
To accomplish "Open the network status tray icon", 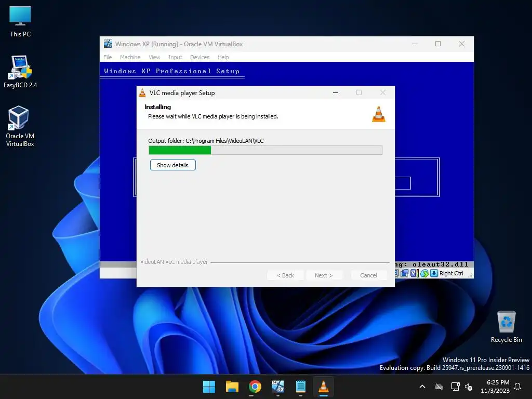I will click(x=455, y=387).
